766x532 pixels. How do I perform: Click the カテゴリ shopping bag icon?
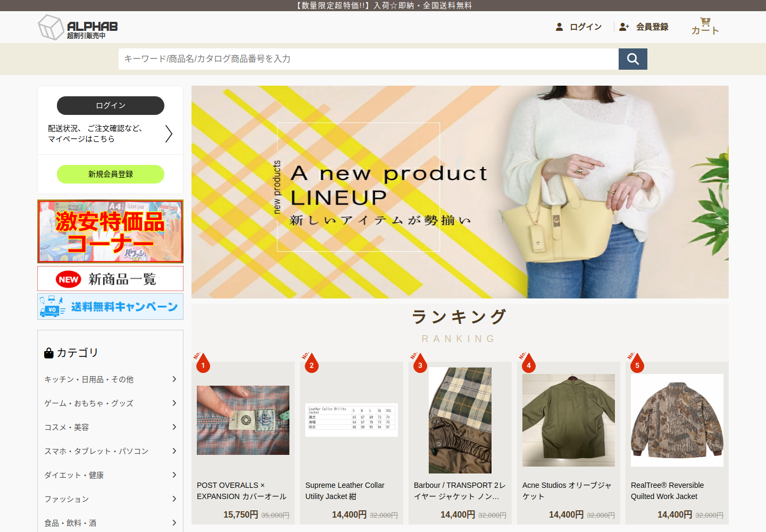tap(49, 353)
